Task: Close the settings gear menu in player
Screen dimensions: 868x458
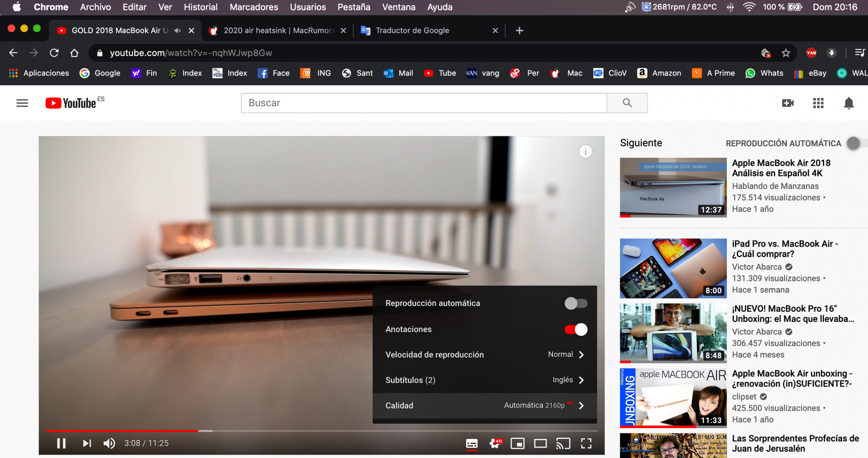Action: point(495,443)
